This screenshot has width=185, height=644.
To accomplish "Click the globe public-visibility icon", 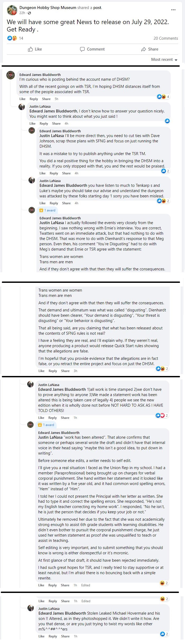I will point(29,13).
